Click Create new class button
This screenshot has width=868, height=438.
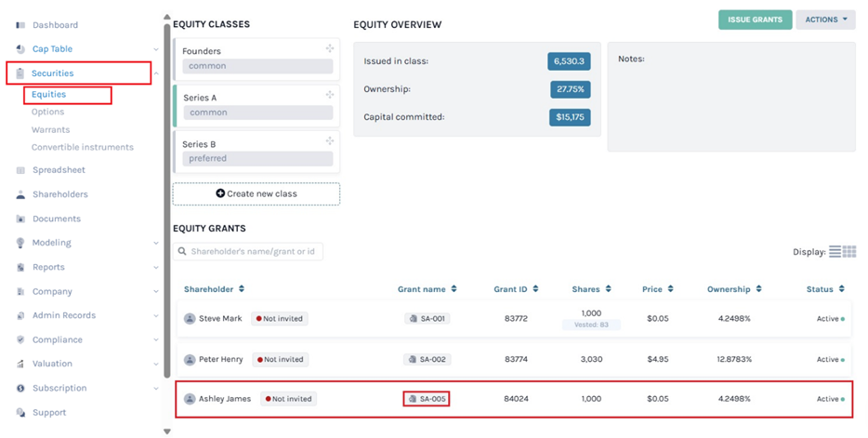pyautogui.click(x=256, y=193)
